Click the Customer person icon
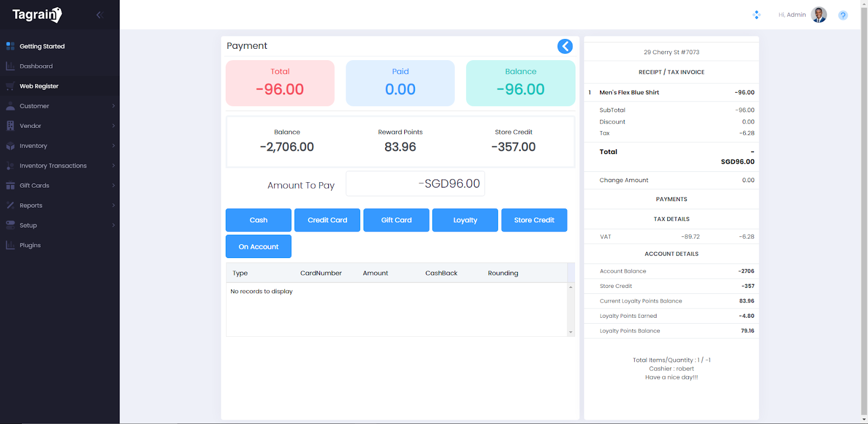The height and width of the screenshot is (424, 868). (10, 106)
